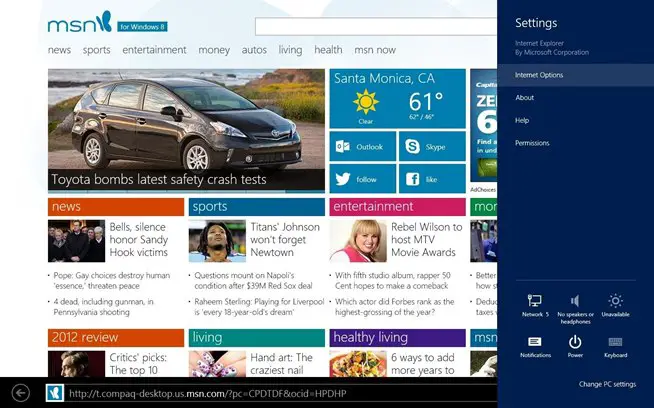Image resolution: width=654 pixels, height=408 pixels.
Task: Open Sandy Hook victims story thumbnail
Action: [x=76, y=241]
